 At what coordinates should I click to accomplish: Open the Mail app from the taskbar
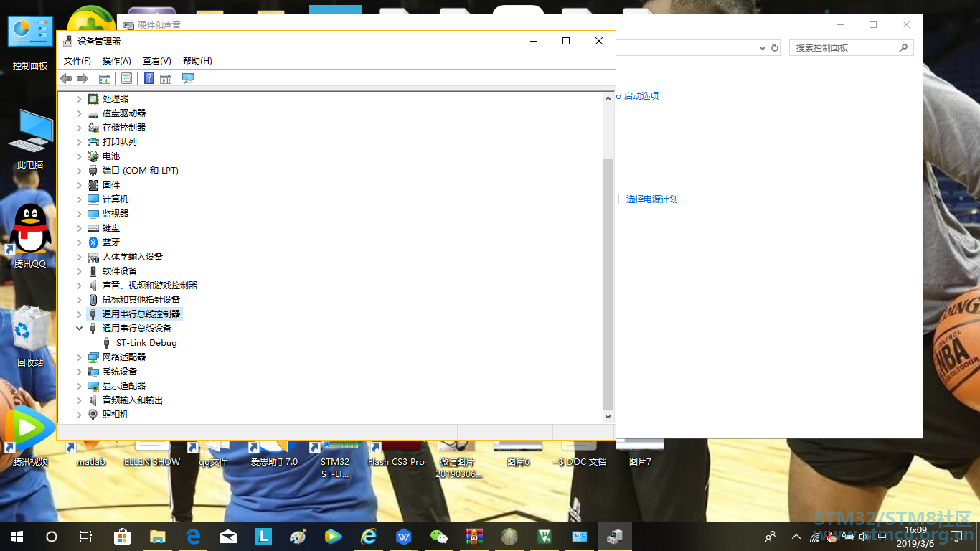[x=228, y=536]
